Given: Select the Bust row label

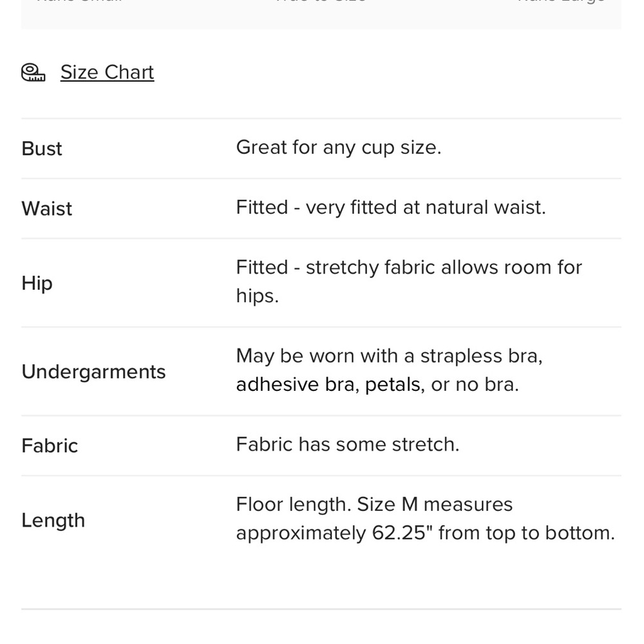Looking at the screenshot, I should (41, 149).
